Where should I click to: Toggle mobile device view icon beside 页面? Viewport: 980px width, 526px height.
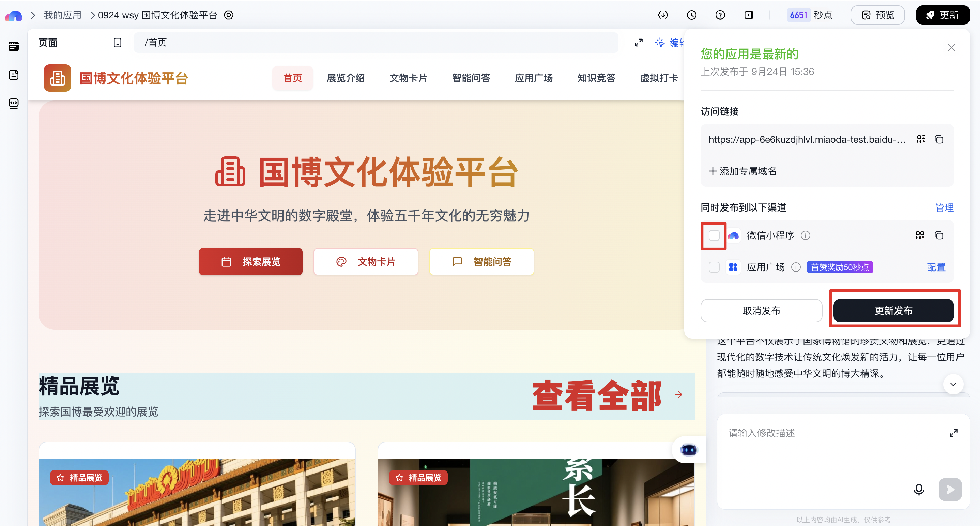(x=118, y=43)
